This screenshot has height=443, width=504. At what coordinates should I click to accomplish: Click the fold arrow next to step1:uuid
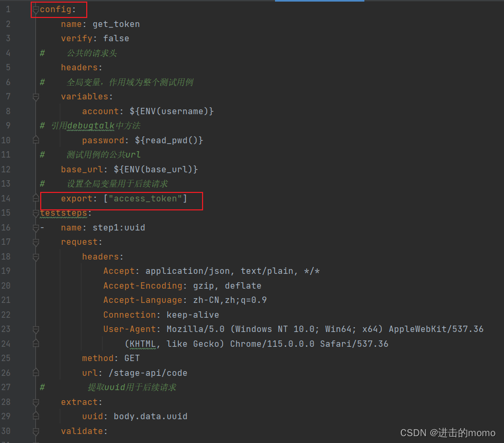point(35,227)
